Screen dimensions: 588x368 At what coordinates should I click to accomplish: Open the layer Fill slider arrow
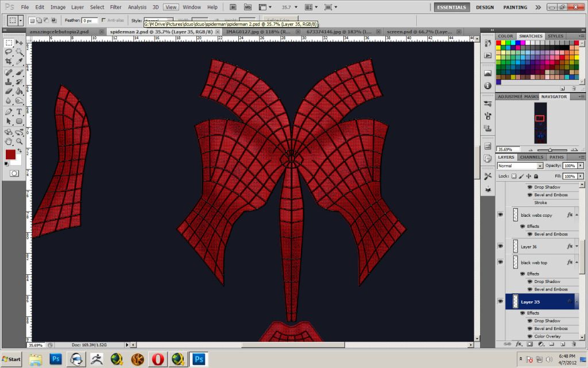click(581, 176)
